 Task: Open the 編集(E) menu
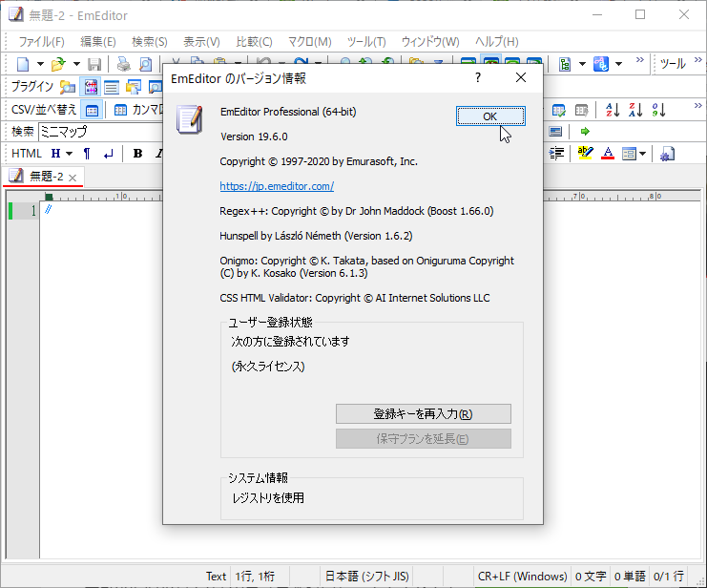pos(98,42)
